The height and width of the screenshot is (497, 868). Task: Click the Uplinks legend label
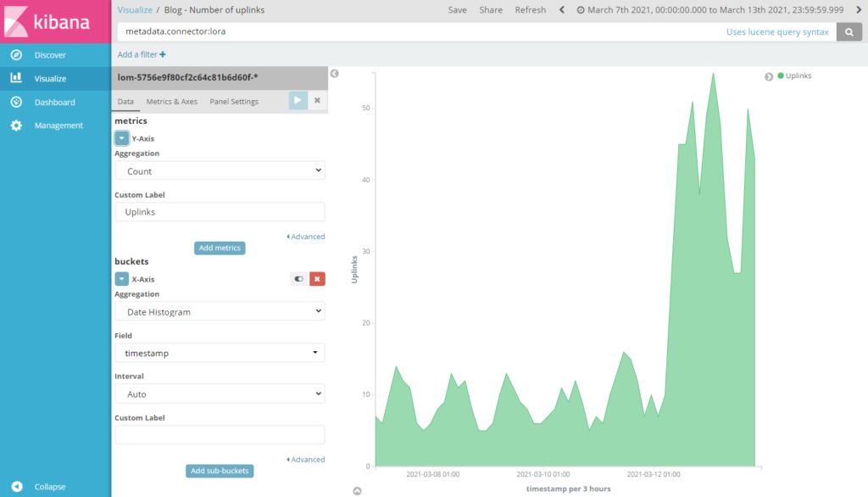[x=798, y=75]
